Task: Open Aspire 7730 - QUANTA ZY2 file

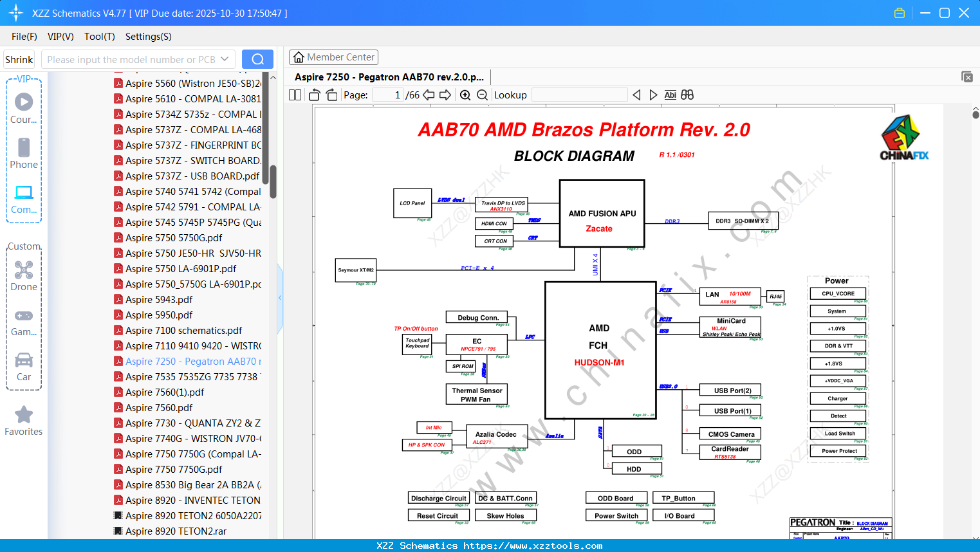Action: point(194,423)
